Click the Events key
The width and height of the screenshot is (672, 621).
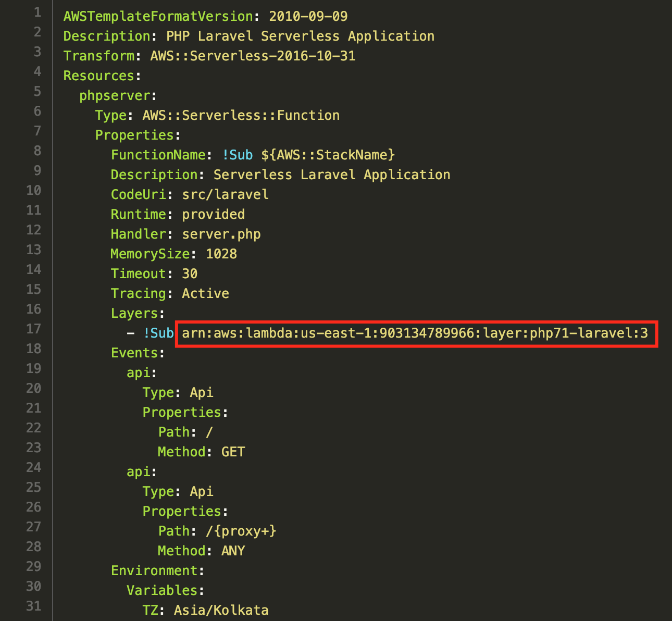pos(134,353)
